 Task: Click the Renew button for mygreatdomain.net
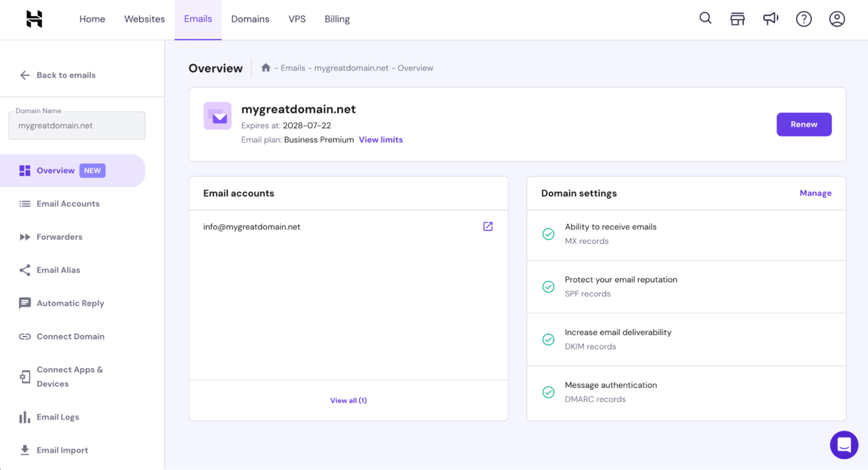pos(804,124)
